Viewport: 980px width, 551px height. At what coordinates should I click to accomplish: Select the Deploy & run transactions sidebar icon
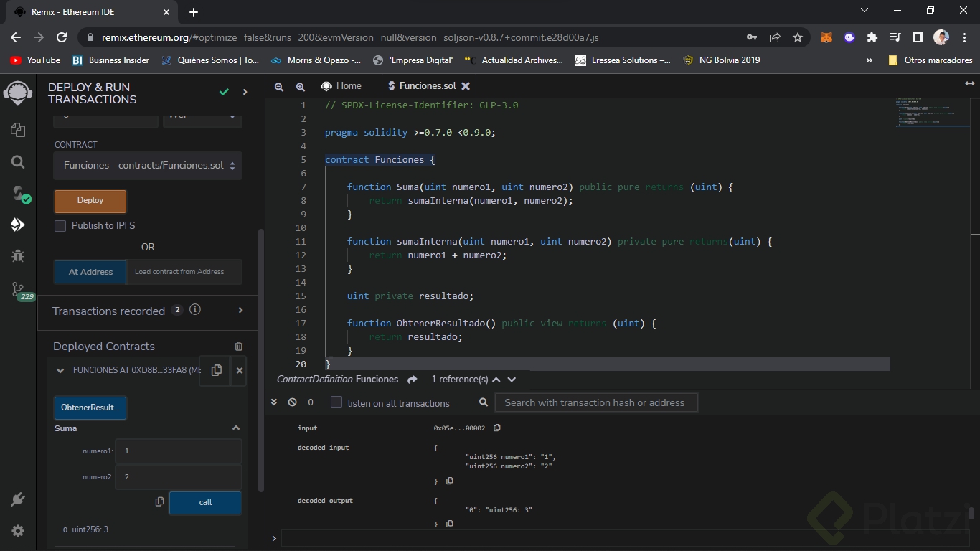[x=18, y=225]
